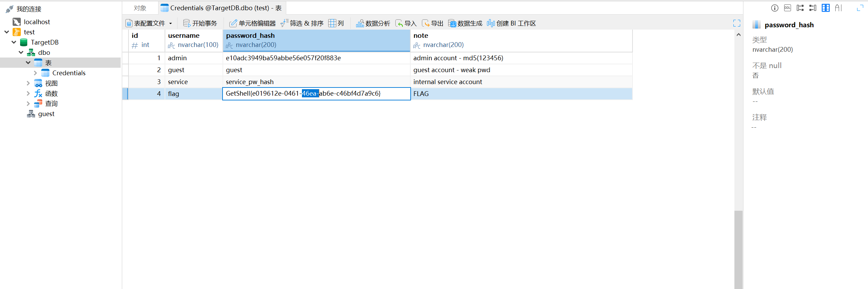Select the 'FLAG' note cell

521,94
